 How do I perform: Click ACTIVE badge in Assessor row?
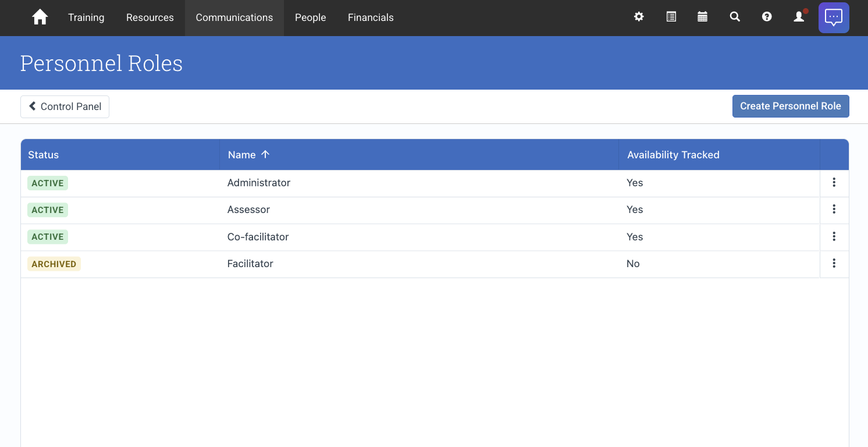tap(48, 210)
